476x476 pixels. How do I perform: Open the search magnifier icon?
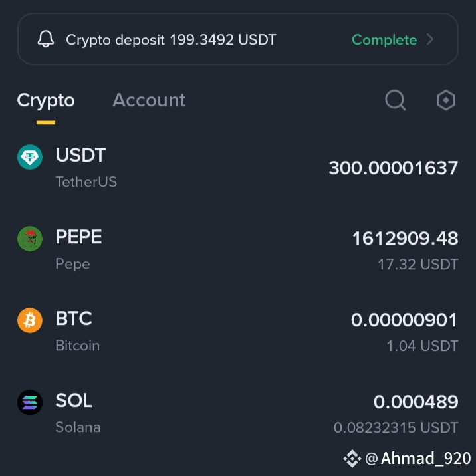point(396,100)
